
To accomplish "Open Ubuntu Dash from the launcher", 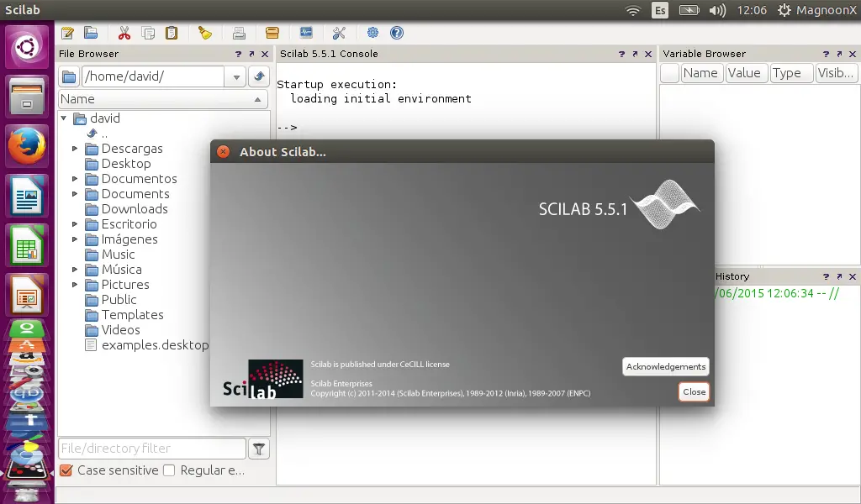I will pyautogui.click(x=27, y=47).
